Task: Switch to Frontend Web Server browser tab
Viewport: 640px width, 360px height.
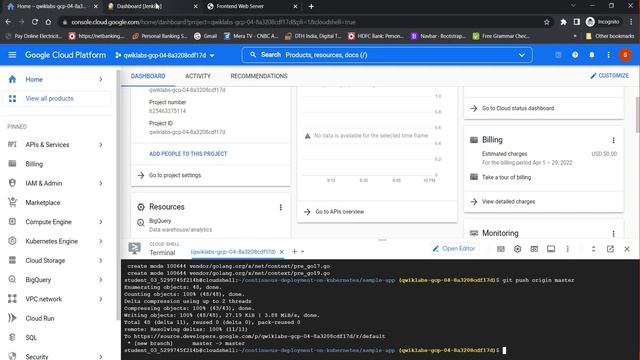Action: pyautogui.click(x=251, y=6)
